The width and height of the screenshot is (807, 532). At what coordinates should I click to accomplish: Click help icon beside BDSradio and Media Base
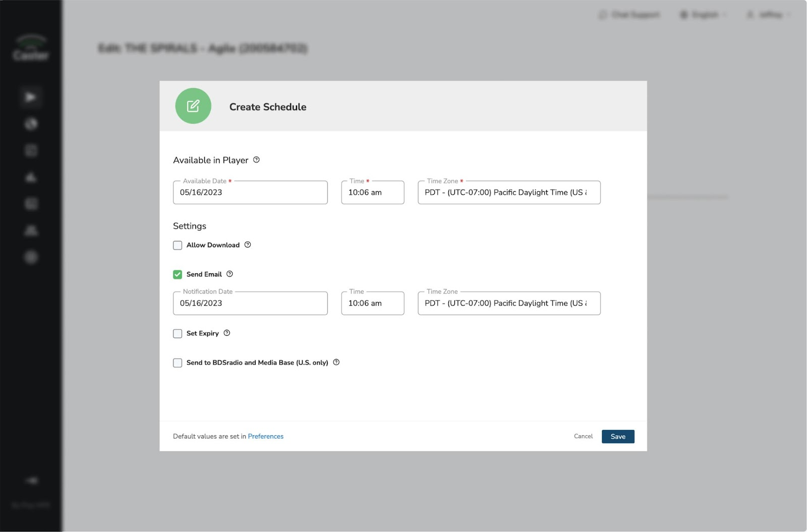pos(336,362)
